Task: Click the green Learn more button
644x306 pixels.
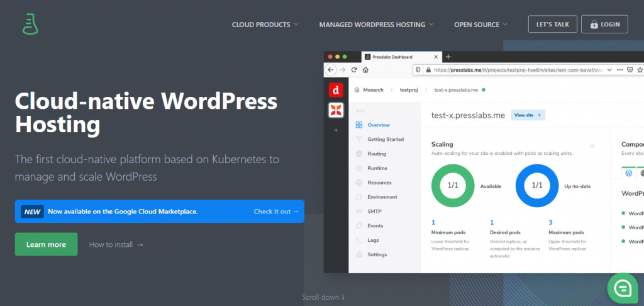Action: coord(46,244)
